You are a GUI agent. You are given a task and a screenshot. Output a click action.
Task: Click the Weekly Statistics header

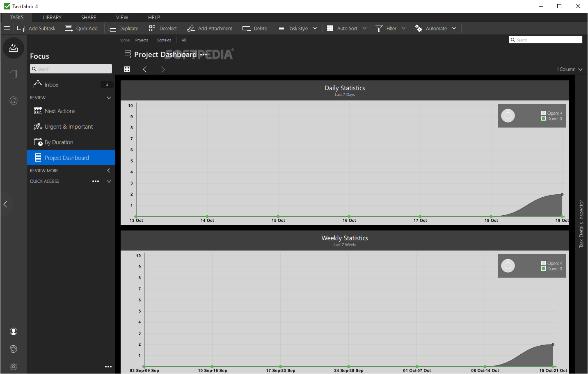pos(345,241)
